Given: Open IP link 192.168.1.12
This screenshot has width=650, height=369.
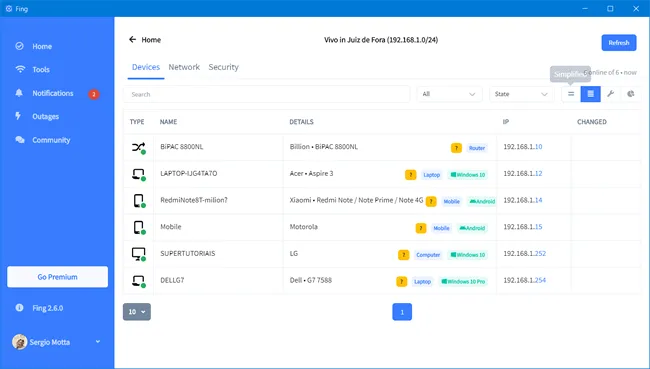Looking at the screenshot, I should click(x=523, y=173).
